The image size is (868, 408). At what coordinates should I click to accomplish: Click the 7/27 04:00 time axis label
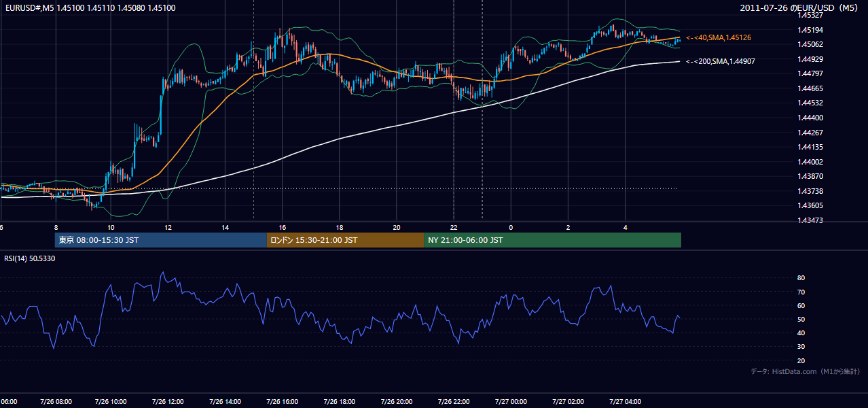coord(625,402)
